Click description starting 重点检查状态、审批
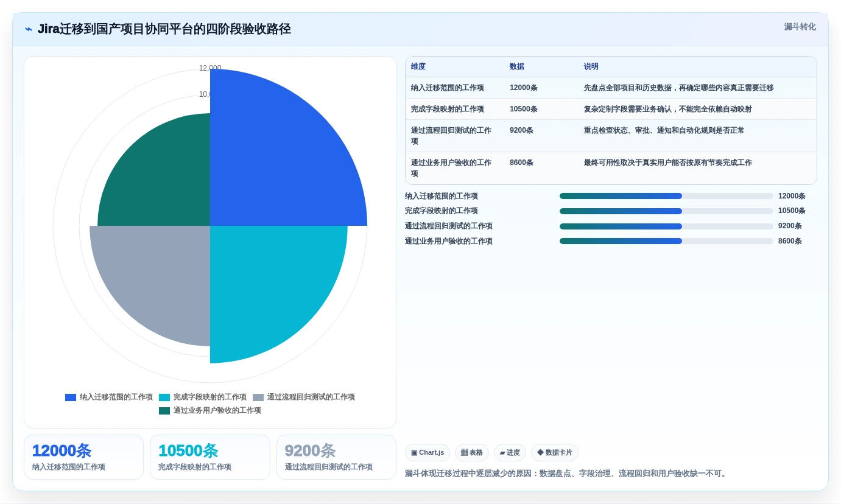 (x=664, y=130)
